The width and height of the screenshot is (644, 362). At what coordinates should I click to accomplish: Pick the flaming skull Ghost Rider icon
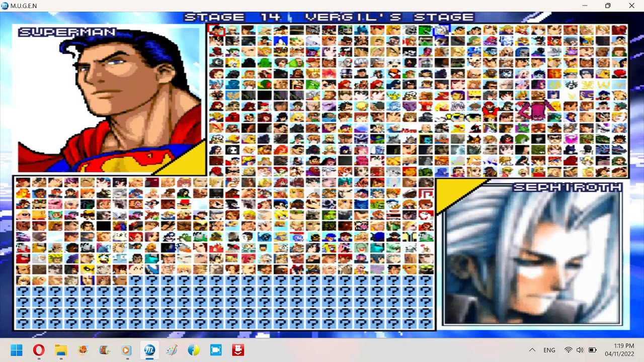click(x=232, y=62)
